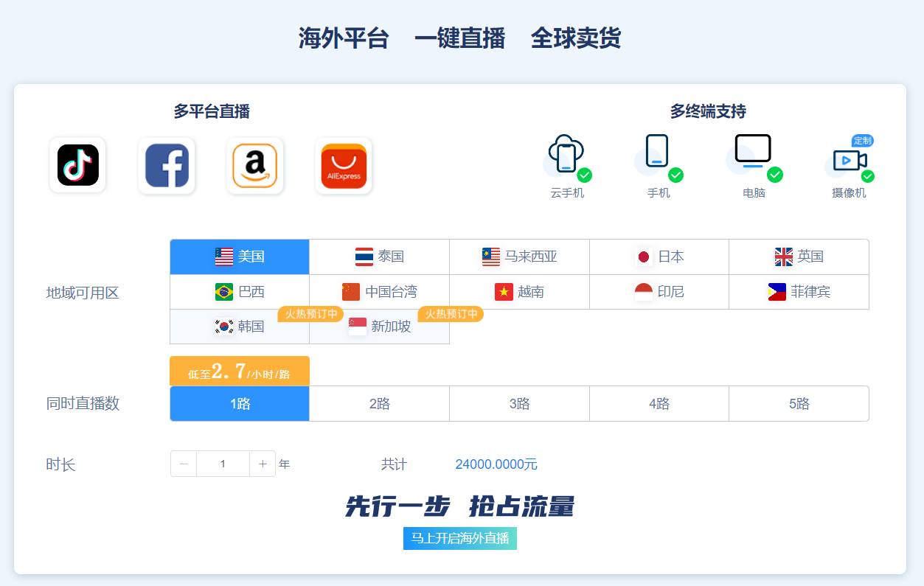Viewport: 924px width, 586px height.
Task: Click the 火热预订中 badge on 韩国
Action: tap(311, 314)
